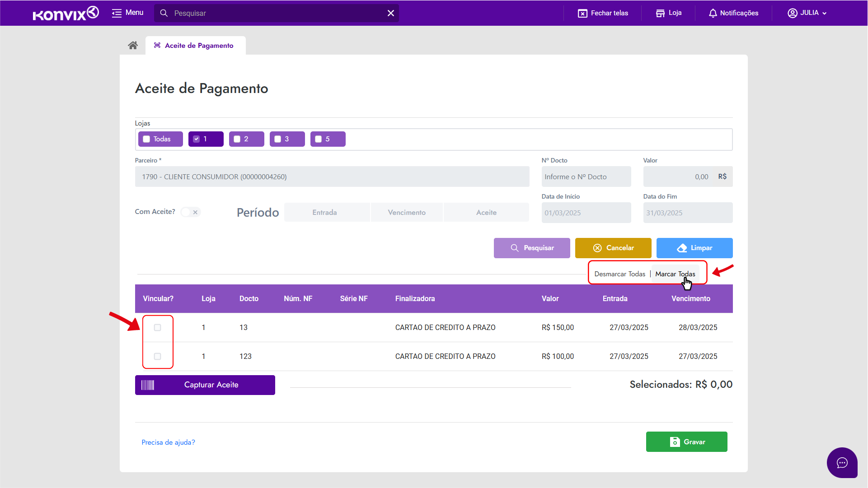Open the Loja store icon
This screenshot has width=868, height=488.
660,13
